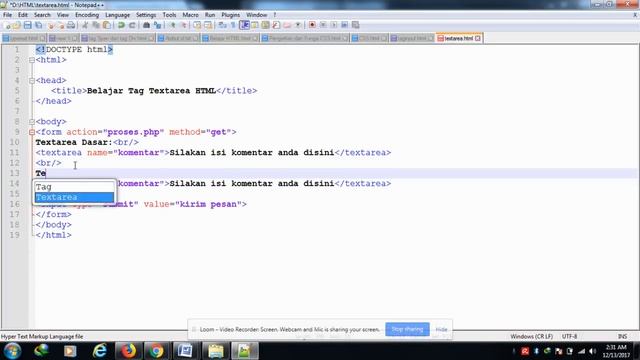Click line number 11 in the margin
Viewport: 640px width, 360px height.
15,153
